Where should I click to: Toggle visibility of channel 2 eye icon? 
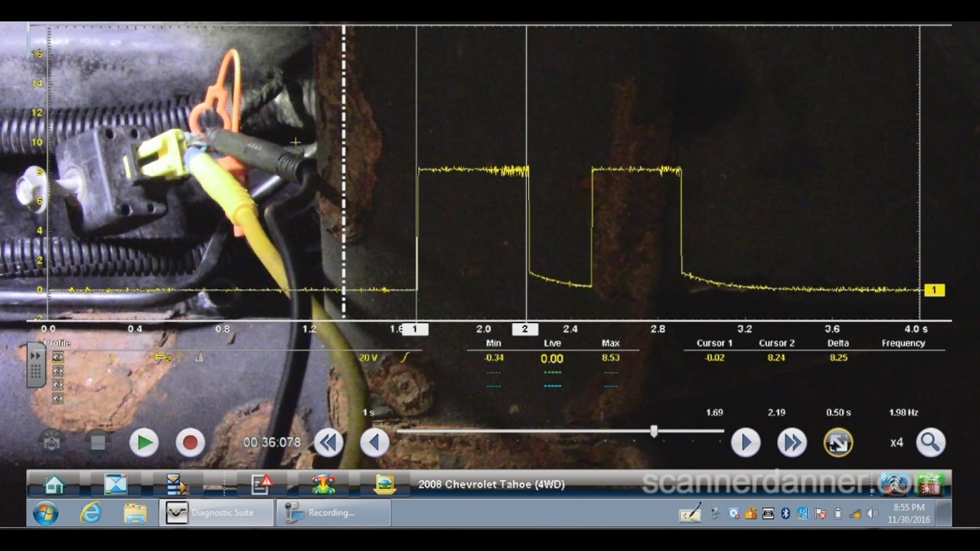pyautogui.click(x=57, y=370)
